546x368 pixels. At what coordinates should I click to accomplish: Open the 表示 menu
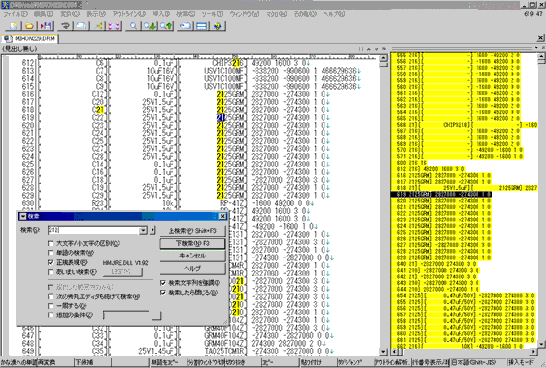tap(96, 14)
